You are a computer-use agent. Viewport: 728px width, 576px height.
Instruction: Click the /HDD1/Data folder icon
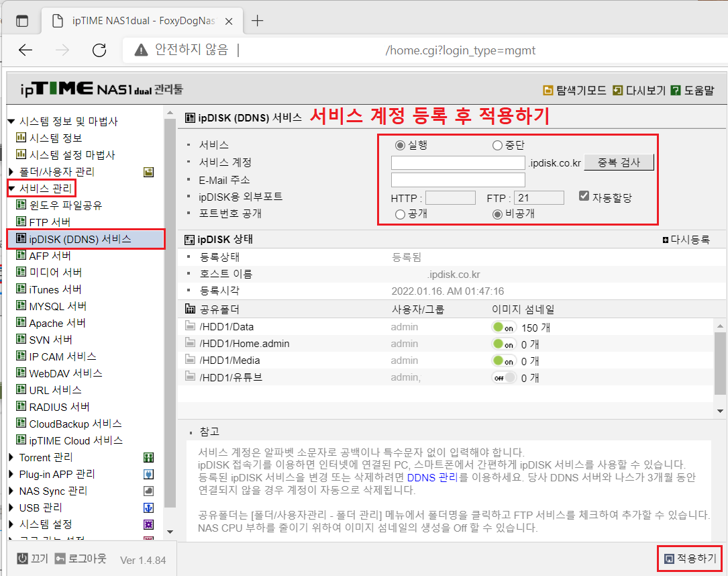(x=190, y=326)
